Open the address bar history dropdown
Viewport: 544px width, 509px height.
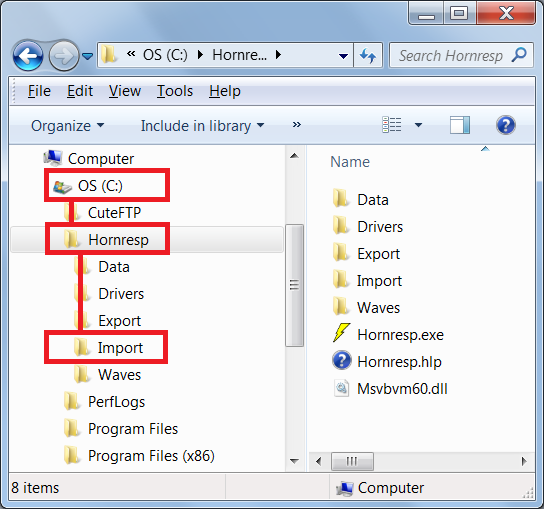[343, 56]
